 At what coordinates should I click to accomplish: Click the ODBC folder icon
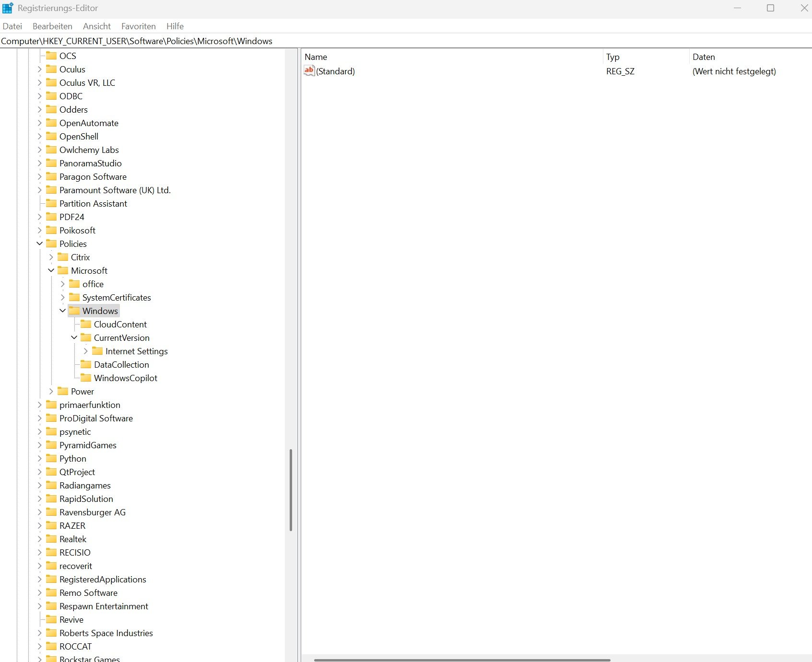click(51, 96)
